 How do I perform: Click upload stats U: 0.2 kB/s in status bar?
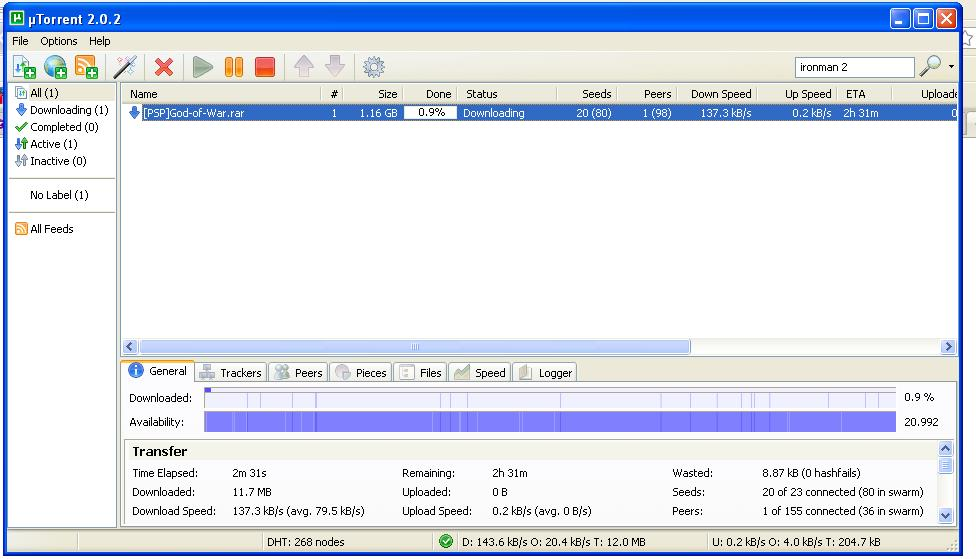(796, 542)
